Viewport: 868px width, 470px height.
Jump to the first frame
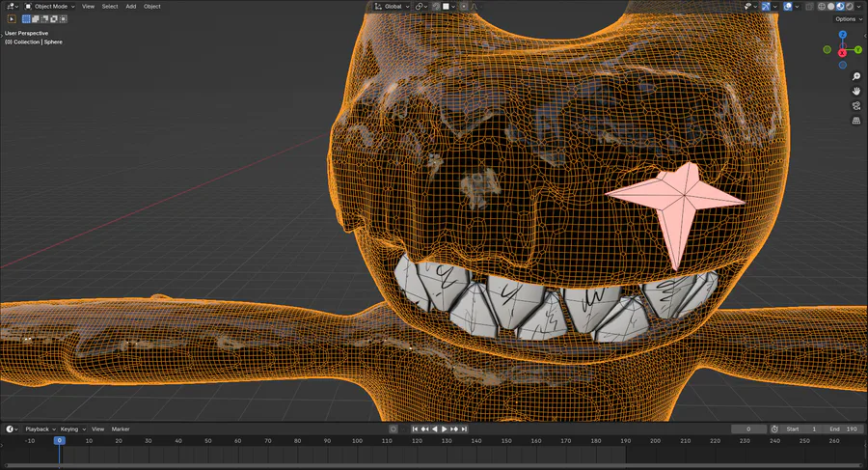click(415, 429)
